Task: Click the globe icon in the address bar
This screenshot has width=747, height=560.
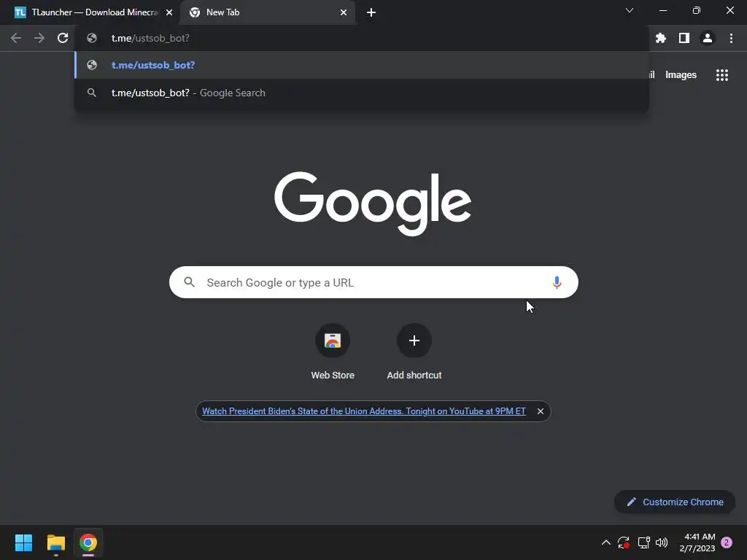Action: (x=92, y=38)
